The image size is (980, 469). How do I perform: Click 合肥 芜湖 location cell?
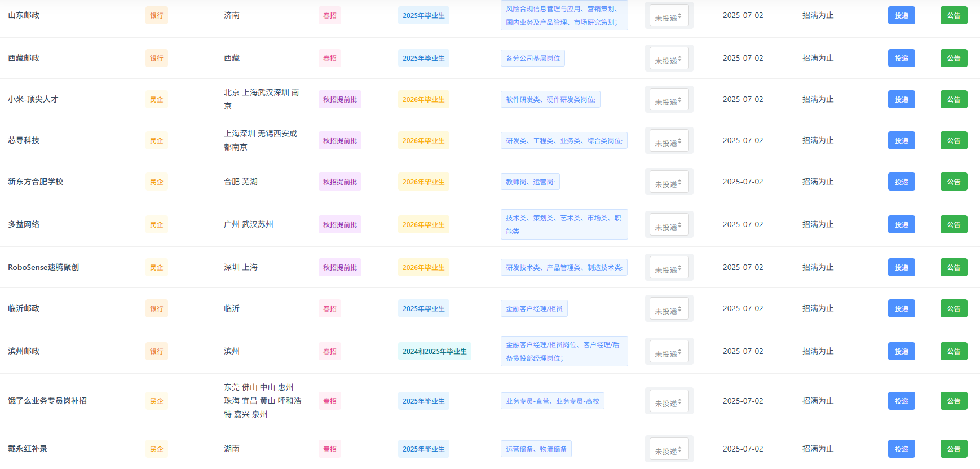pos(241,182)
